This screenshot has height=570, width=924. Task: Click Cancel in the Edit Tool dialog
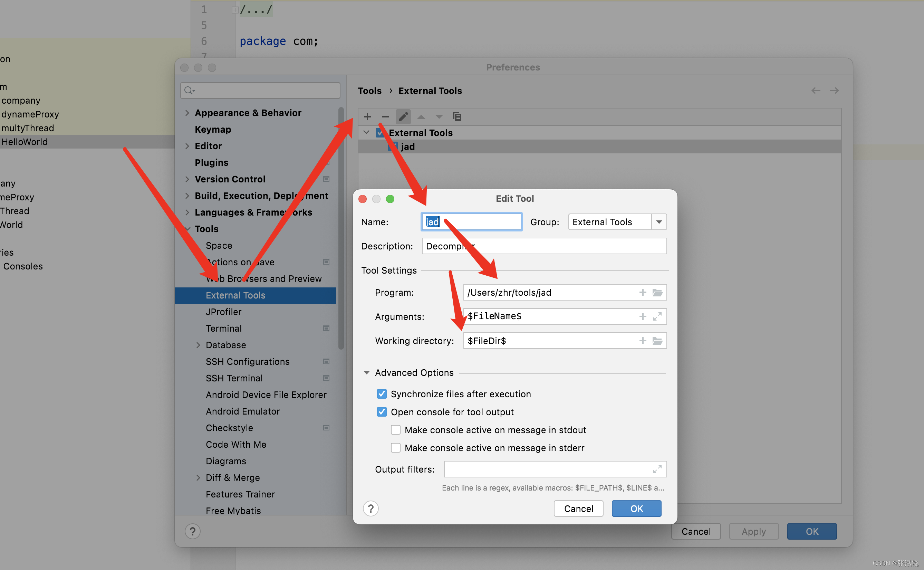click(578, 509)
